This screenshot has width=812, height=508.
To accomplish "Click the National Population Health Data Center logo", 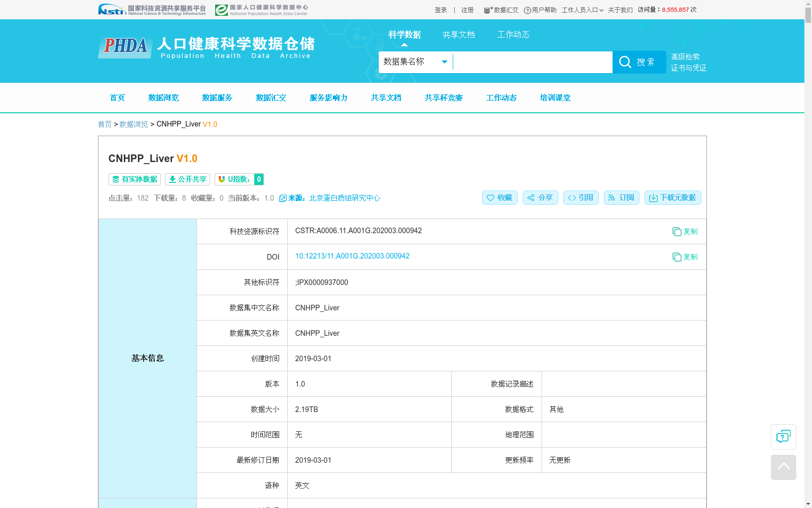I will pyautogui.click(x=261, y=10).
